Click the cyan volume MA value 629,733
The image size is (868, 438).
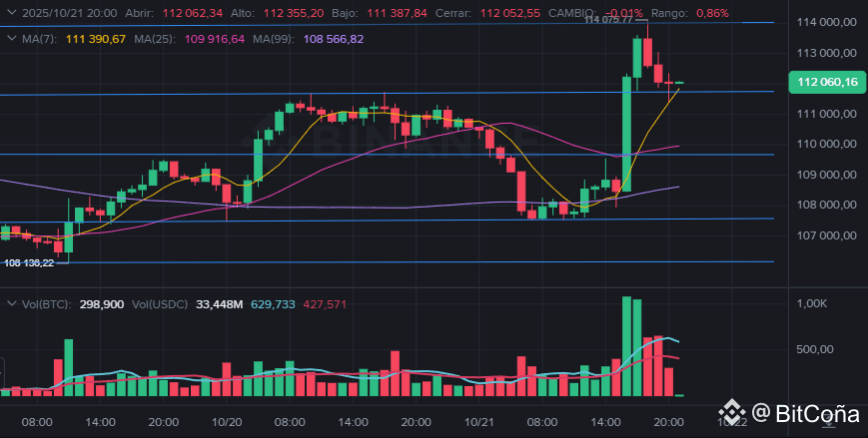click(x=273, y=304)
